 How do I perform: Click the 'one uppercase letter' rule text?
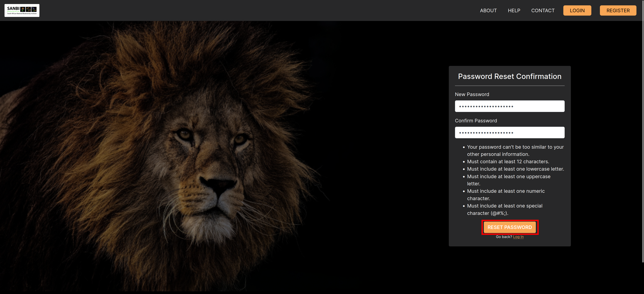509,180
